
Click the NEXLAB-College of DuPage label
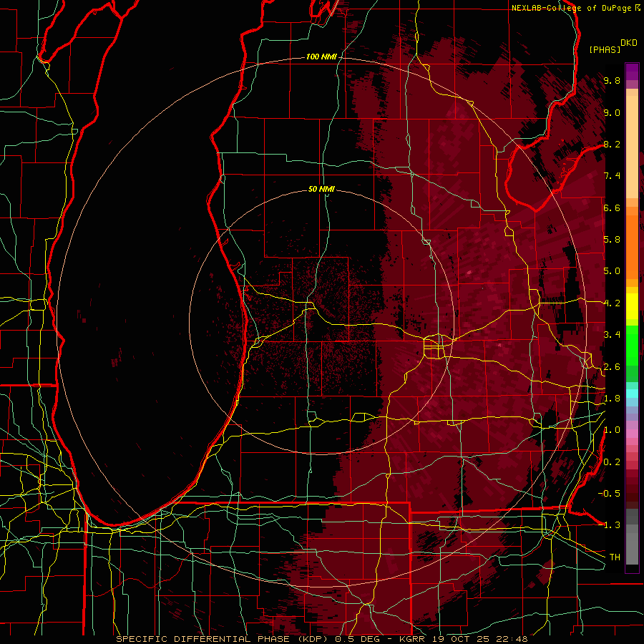[571, 8]
